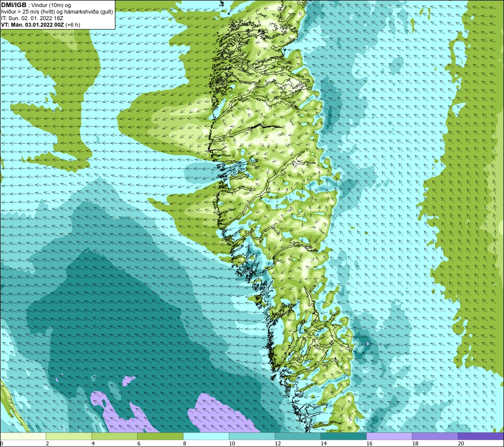Click the '2' label on the wind scale
The height and width of the screenshot is (447, 504).
[47, 443]
